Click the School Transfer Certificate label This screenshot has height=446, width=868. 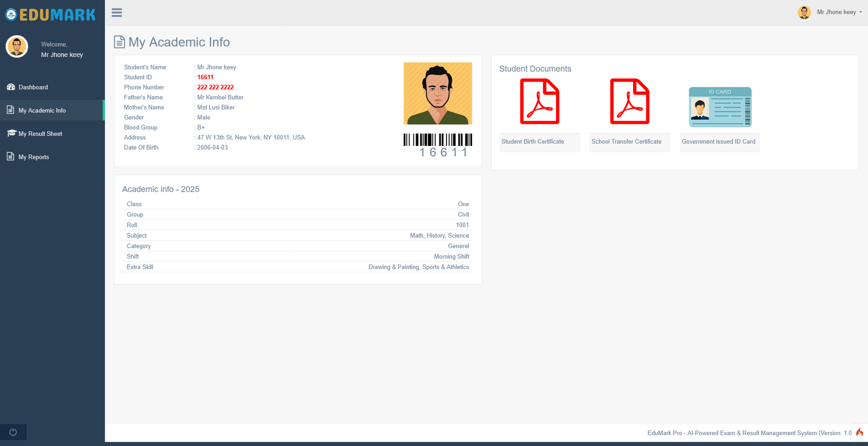[627, 142]
